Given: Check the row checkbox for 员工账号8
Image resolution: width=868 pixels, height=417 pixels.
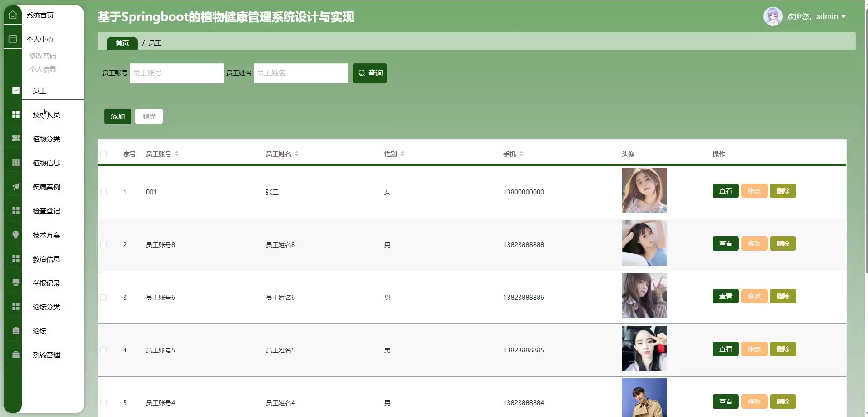Looking at the screenshot, I should click(104, 245).
